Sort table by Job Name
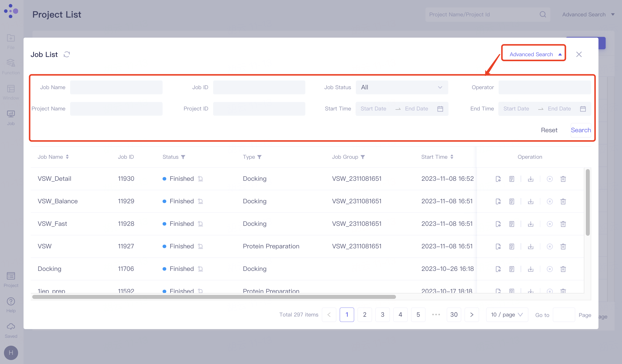The height and width of the screenshot is (364, 622). click(x=67, y=157)
